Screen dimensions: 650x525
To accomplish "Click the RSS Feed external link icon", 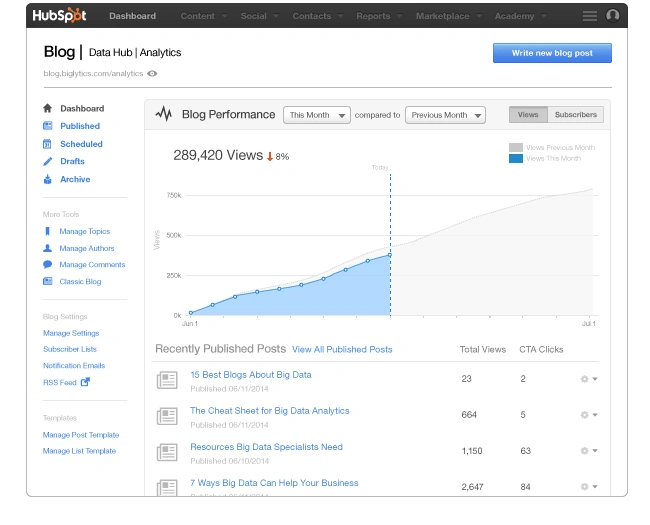I will pos(85,382).
